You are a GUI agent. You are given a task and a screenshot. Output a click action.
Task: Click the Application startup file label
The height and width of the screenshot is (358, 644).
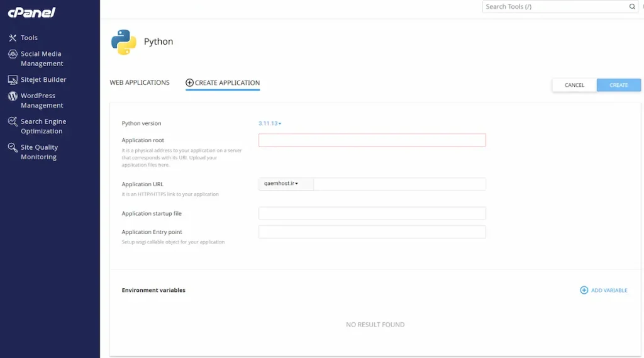pyautogui.click(x=152, y=213)
